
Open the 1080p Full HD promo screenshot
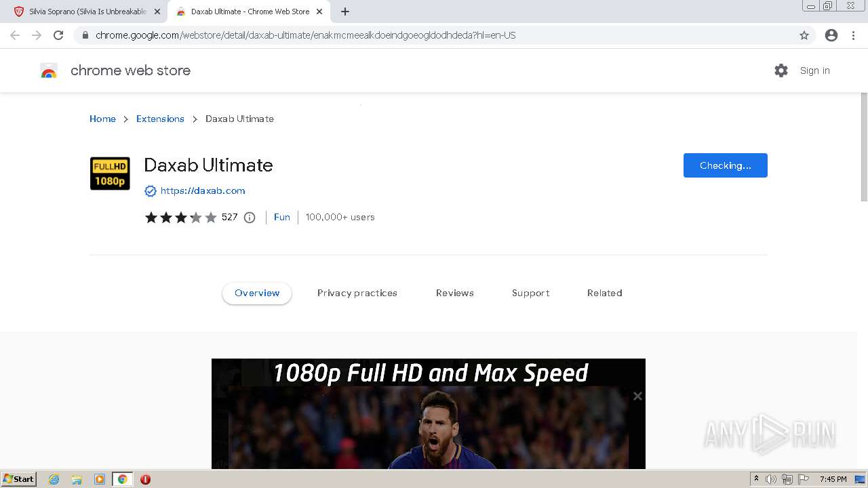[429, 413]
